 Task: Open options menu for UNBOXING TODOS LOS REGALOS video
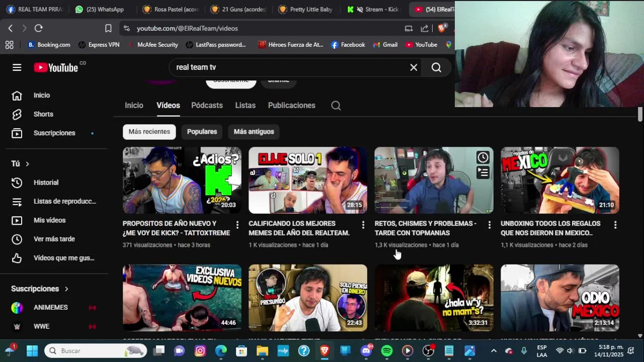[x=615, y=225]
